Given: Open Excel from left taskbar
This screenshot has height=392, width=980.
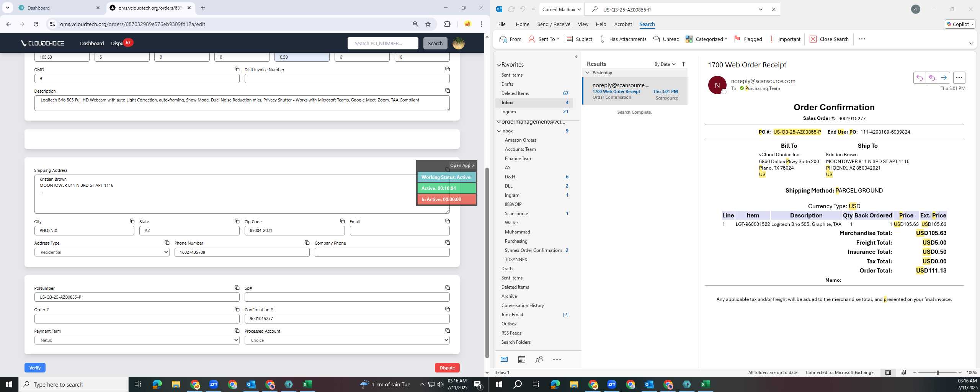Looking at the screenshot, I should pos(307,384).
